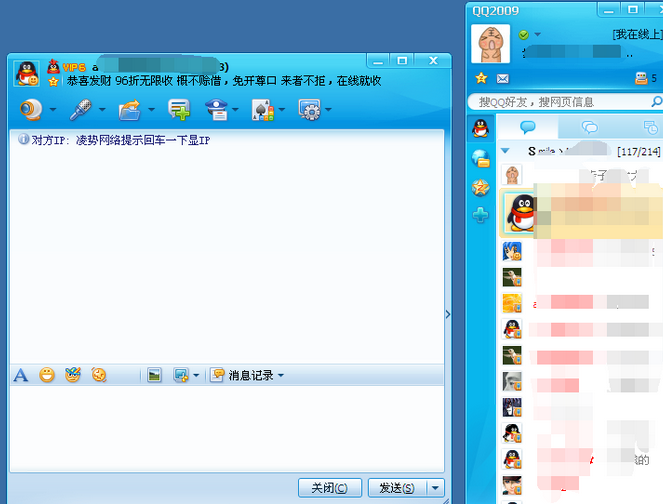The height and width of the screenshot is (504, 663).
Task: Click contact's penguin avatar in chat header
Action: (27, 73)
